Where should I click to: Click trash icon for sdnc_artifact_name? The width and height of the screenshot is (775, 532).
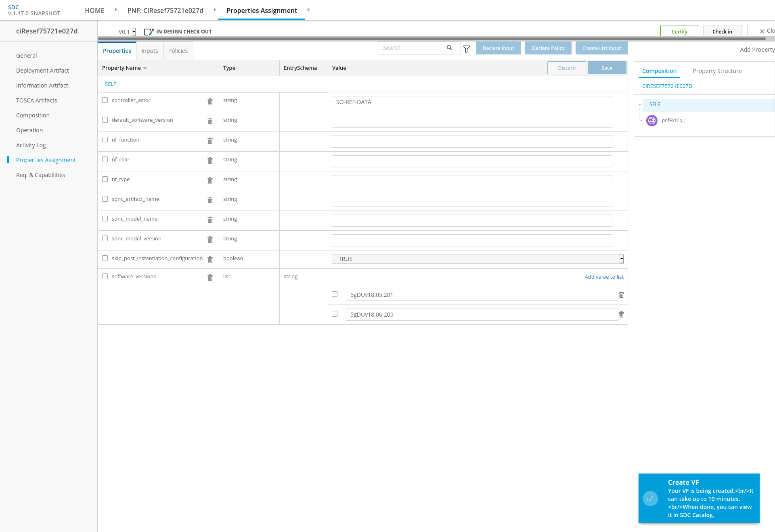click(x=210, y=200)
